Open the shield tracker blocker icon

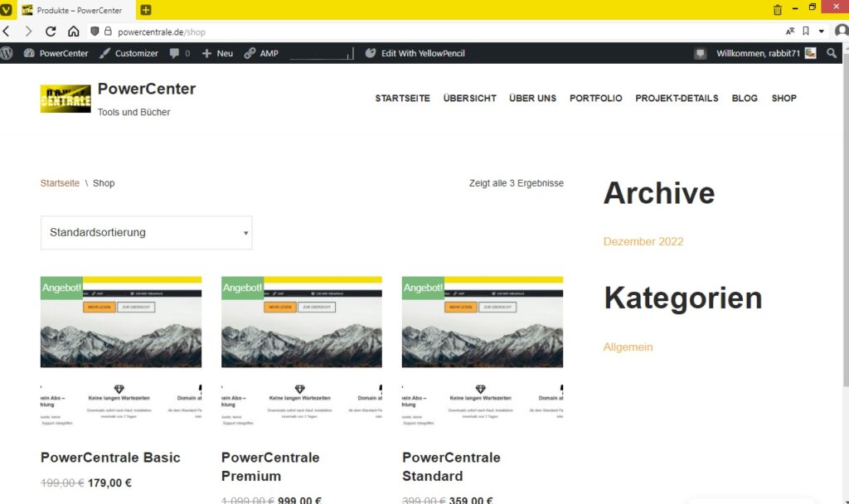coord(95,31)
